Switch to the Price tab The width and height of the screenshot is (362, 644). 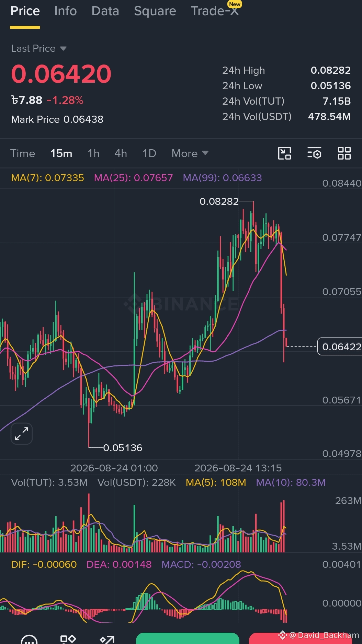pyautogui.click(x=25, y=11)
